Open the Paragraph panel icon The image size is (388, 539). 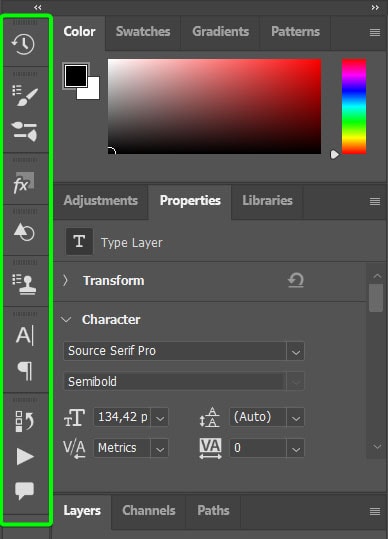coord(25,371)
